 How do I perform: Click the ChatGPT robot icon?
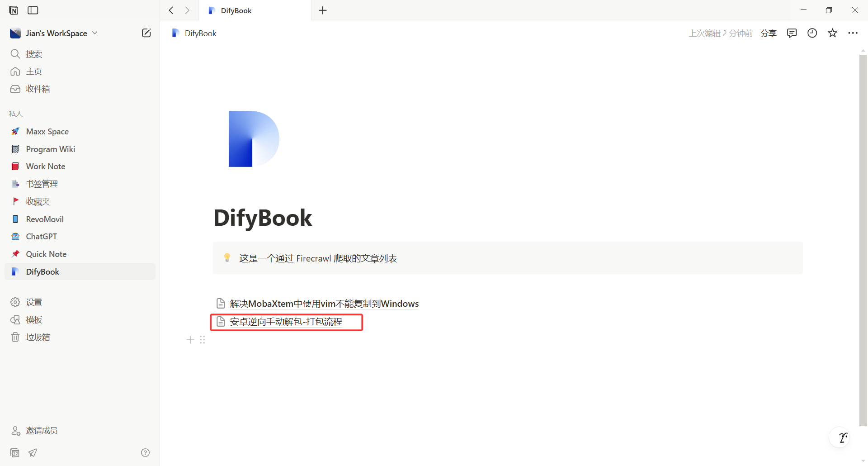[15, 236]
